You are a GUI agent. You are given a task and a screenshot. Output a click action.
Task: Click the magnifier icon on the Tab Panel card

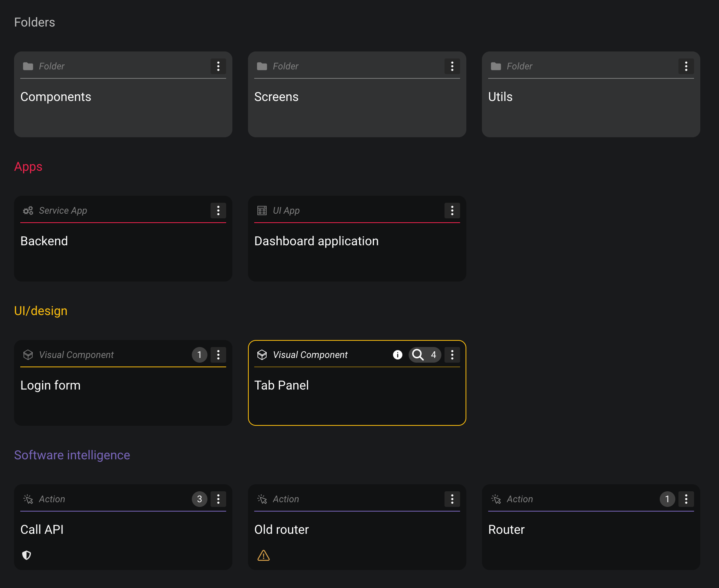pyautogui.click(x=418, y=355)
